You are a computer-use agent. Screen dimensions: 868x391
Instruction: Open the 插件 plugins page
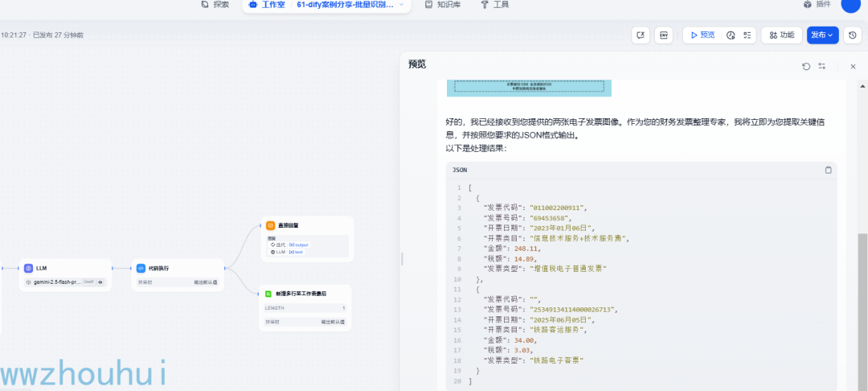pos(817,5)
